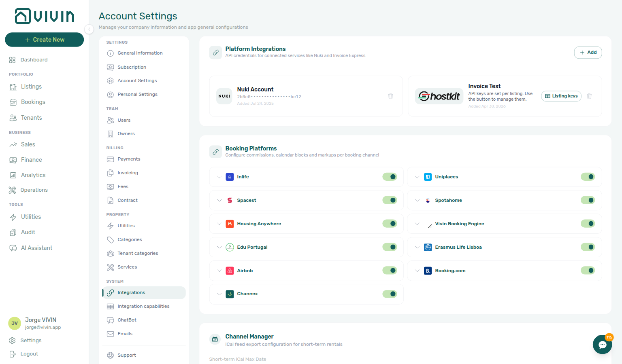Screen dimensions: 622x364
Task: Toggle the Uniplaces platform switch
Action: point(588,177)
